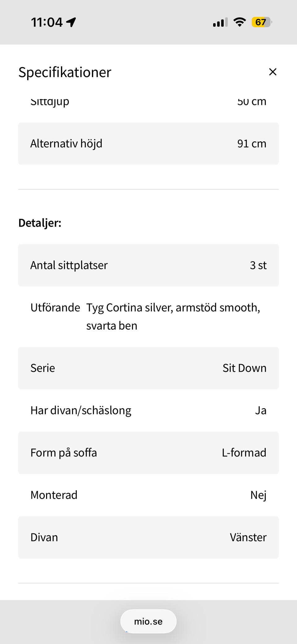Select the Serie row
This screenshot has height=644, width=297.
point(148,368)
